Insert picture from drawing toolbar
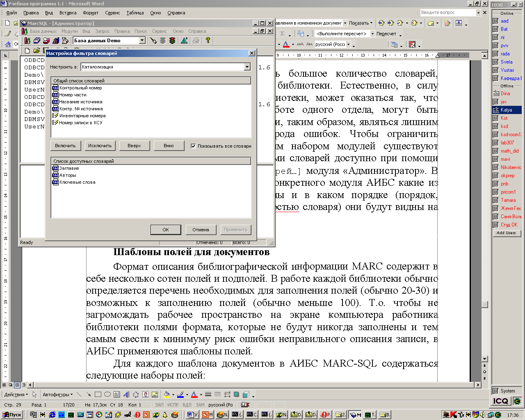 coord(155,395)
